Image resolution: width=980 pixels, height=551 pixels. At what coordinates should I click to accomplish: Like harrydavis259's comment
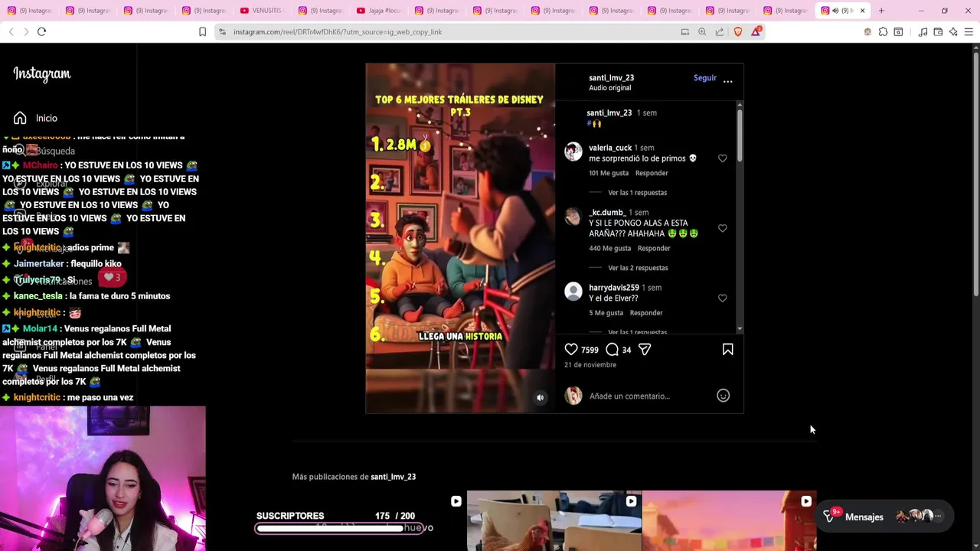(722, 298)
